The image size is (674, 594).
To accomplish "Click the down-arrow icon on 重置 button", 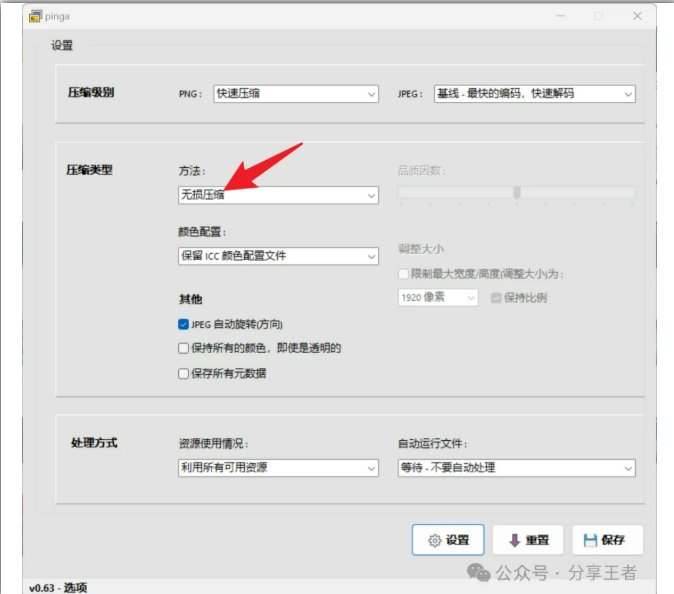I will 514,540.
